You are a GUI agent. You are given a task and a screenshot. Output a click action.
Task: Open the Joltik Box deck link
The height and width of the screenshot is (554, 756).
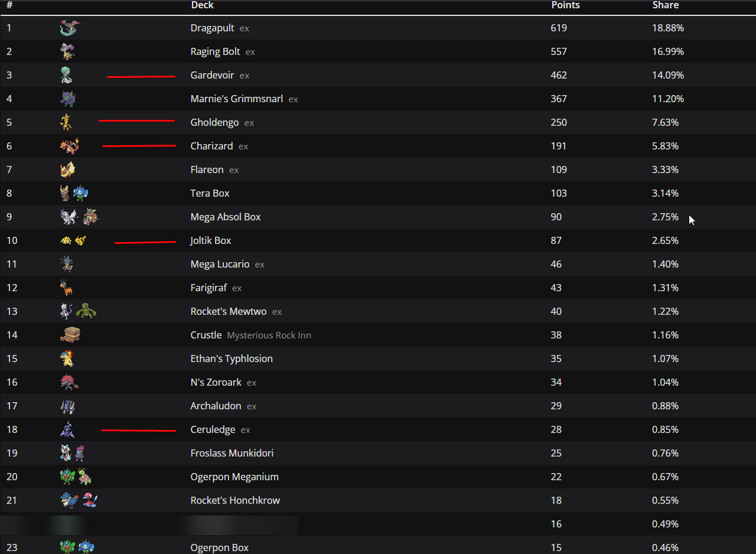pyautogui.click(x=211, y=240)
